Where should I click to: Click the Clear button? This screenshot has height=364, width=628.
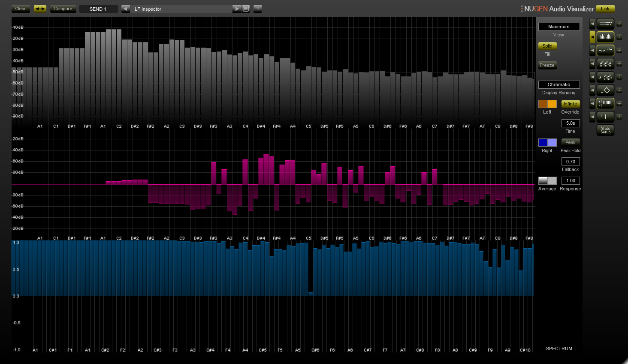[x=21, y=9]
